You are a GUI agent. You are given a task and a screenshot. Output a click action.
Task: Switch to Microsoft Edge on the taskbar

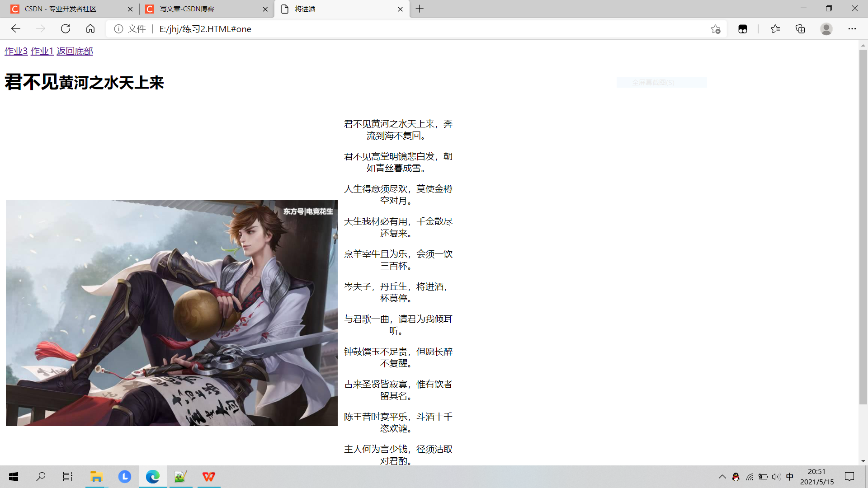tap(153, 477)
